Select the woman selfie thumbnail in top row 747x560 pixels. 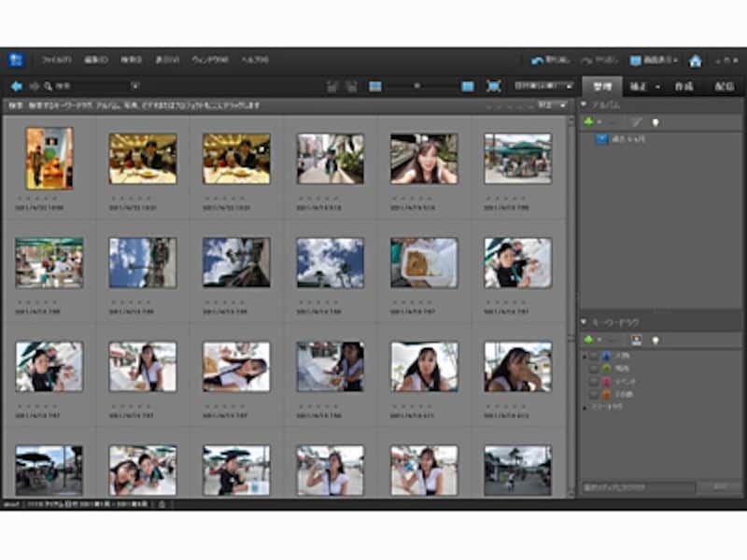424,159
